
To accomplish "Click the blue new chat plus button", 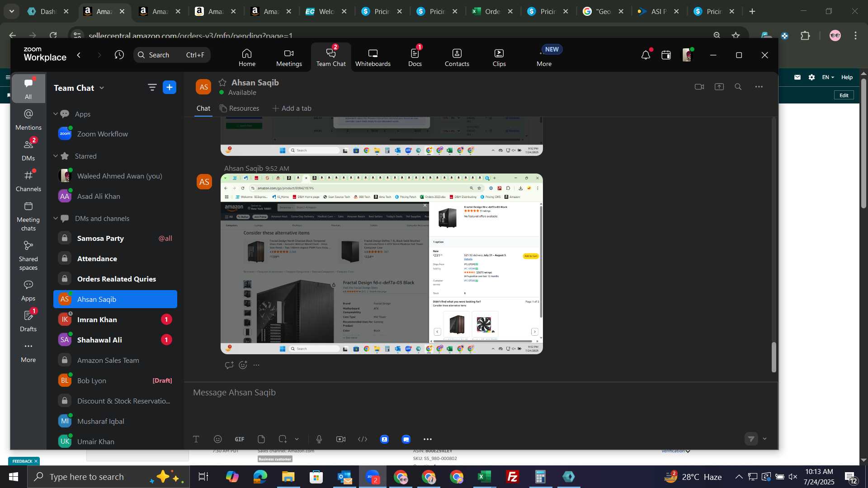I will (170, 88).
